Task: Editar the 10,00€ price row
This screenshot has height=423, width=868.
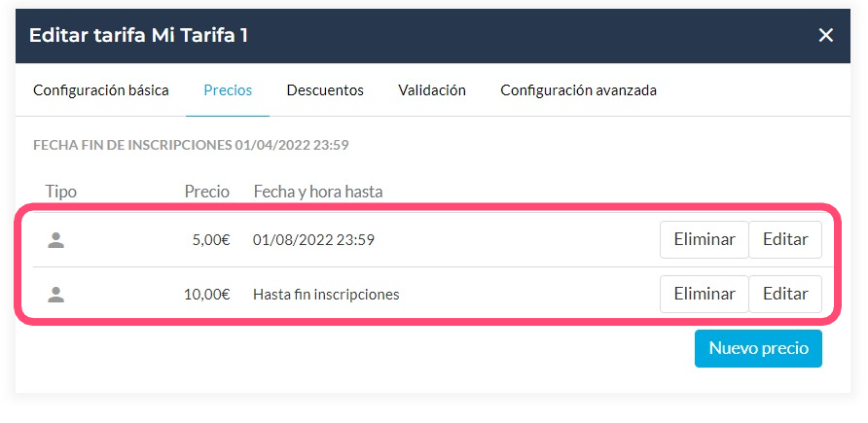Action: [785, 294]
